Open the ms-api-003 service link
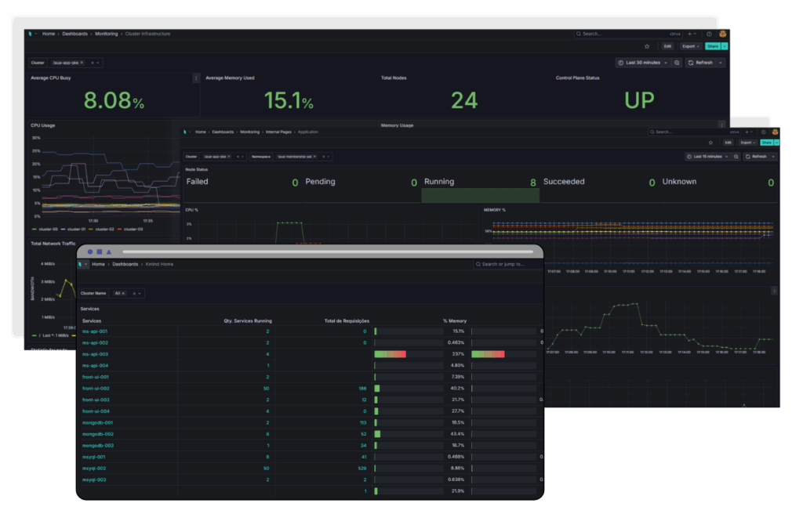803x532 pixels. (95, 354)
